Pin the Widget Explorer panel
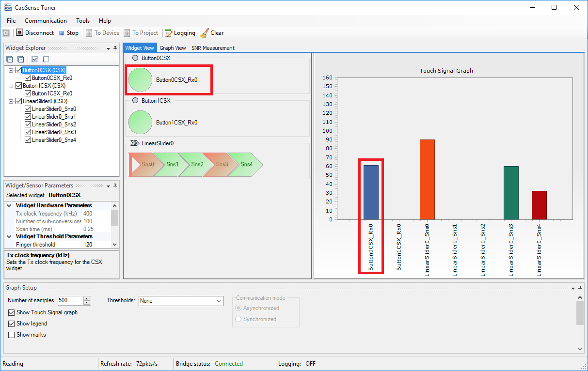This screenshot has width=588, height=371. click(x=115, y=48)
